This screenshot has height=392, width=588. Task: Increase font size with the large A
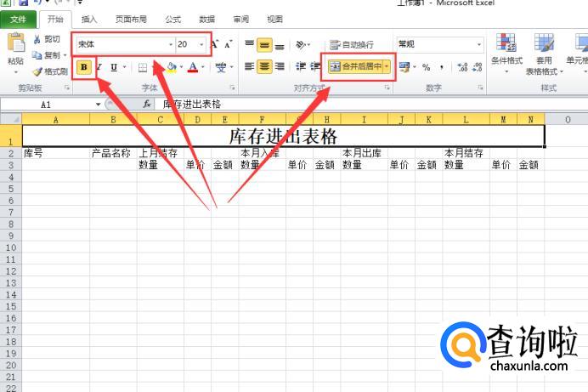(x=215, y=44)
